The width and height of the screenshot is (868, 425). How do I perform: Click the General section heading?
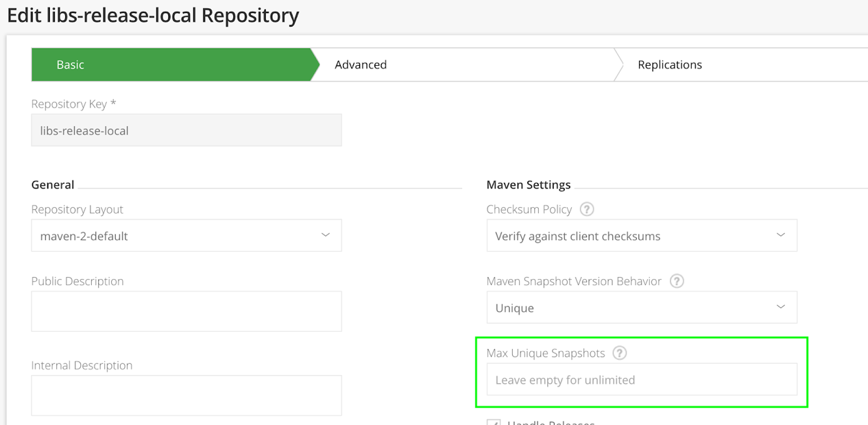53,184
